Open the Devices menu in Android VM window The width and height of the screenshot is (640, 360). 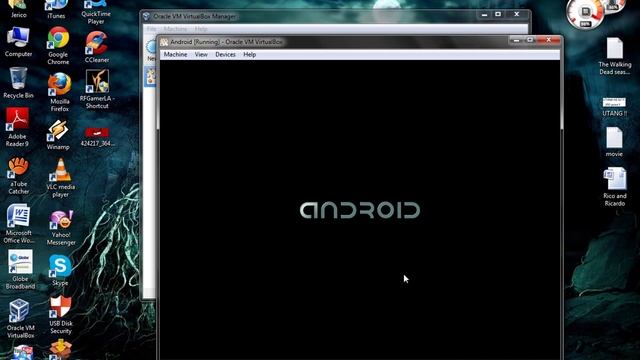pyautogui.click(x=225, y=54)
